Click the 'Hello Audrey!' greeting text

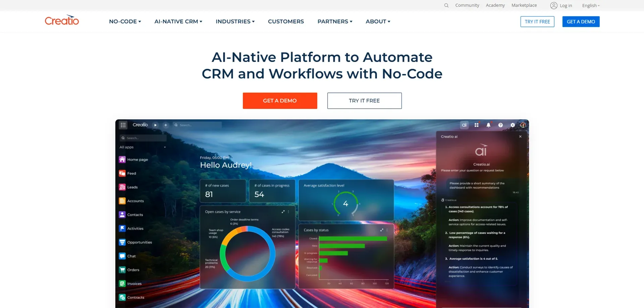click(226, 165)
